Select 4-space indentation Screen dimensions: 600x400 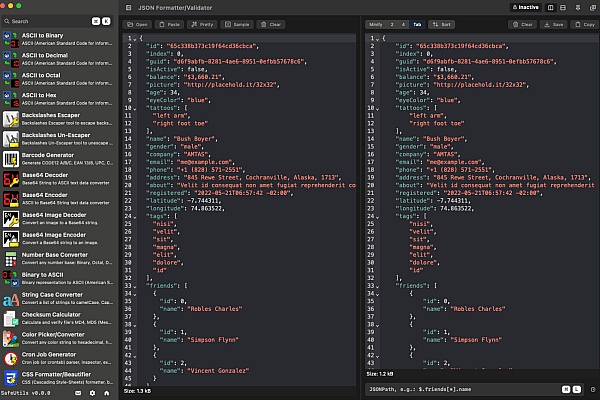(x=403, y=24)
